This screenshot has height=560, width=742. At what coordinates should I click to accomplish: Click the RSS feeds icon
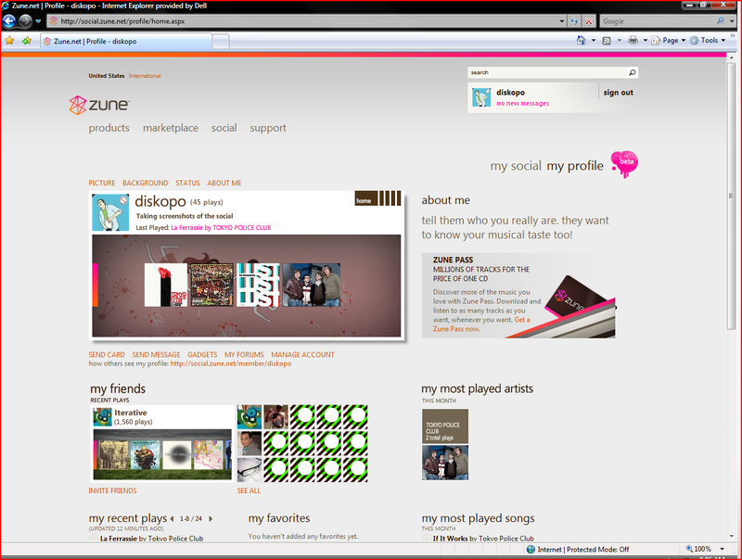[x=607, y=41]
